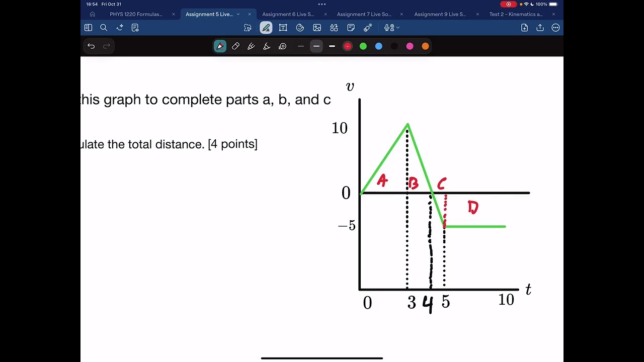Viewport: 644px width, 362px height.
Task: Switch to Assignment 6 Live tab
Action: click(x=288, y=14)
